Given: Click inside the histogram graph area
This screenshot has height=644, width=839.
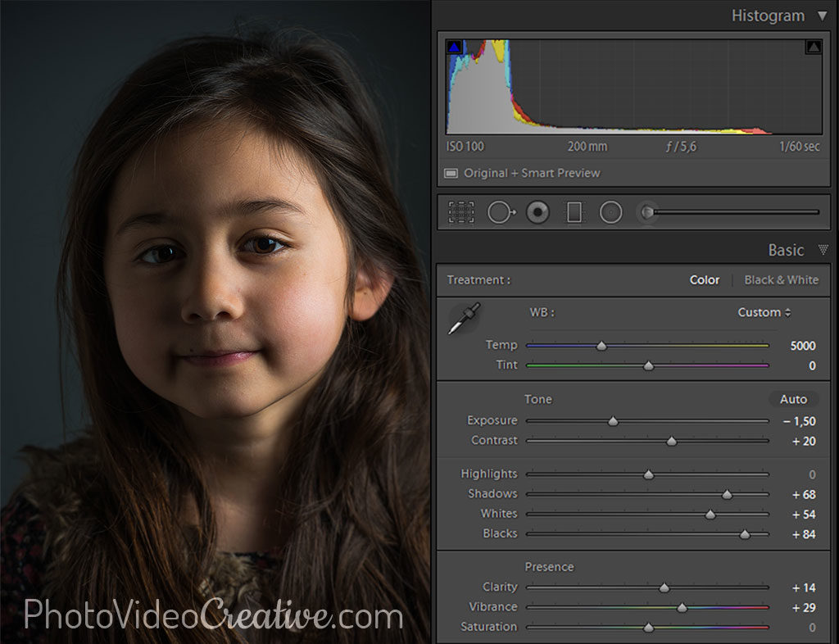Looking at the screenshot, I should point(631,90).
